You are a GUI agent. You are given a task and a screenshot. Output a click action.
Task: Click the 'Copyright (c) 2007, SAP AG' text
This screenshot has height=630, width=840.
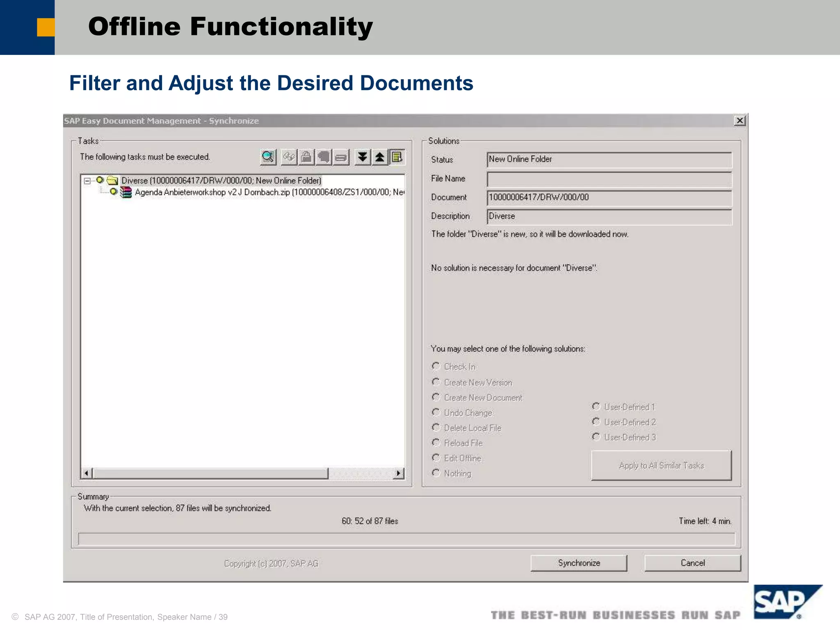point(271,564)
